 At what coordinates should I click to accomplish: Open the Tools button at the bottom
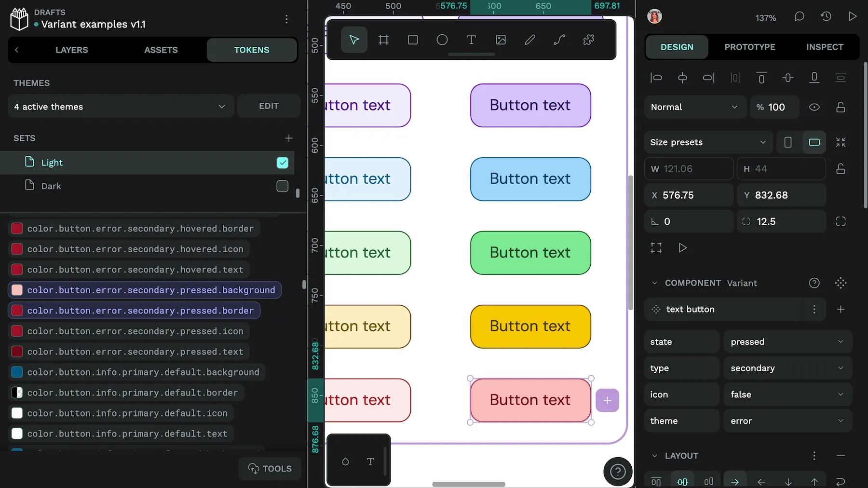270,468
